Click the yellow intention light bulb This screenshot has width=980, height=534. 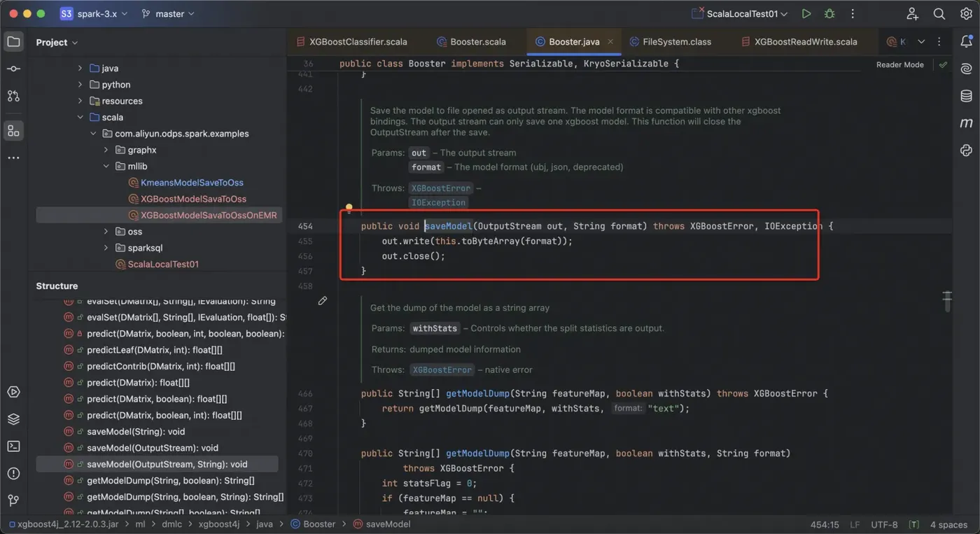click(349, 209)
